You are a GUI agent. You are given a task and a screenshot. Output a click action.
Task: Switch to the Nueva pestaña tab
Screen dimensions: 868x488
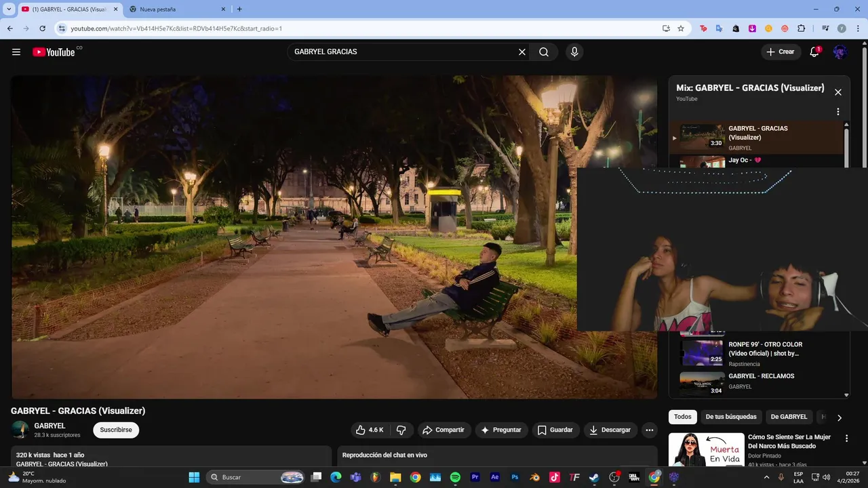click(x=178, y=9)
